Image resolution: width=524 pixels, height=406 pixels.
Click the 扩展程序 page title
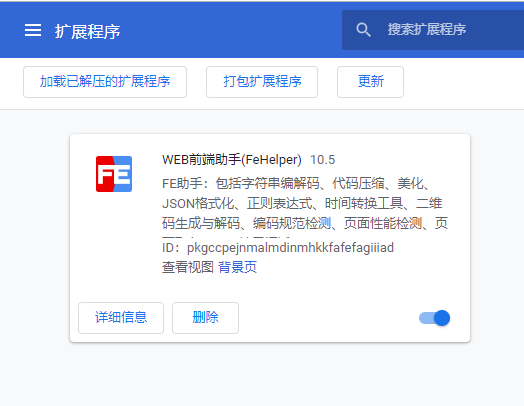(x=88, y=32)
